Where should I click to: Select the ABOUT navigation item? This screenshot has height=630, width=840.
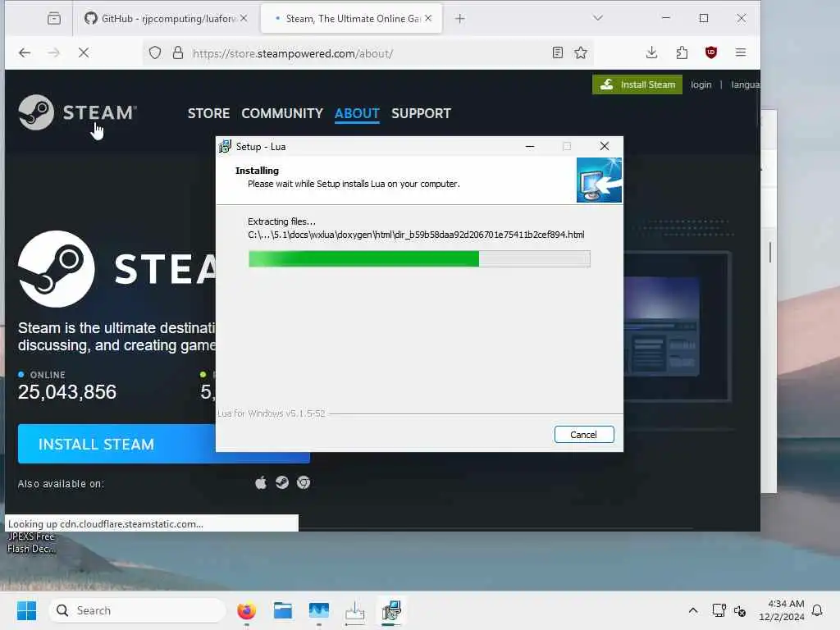(x=357, y=113)
